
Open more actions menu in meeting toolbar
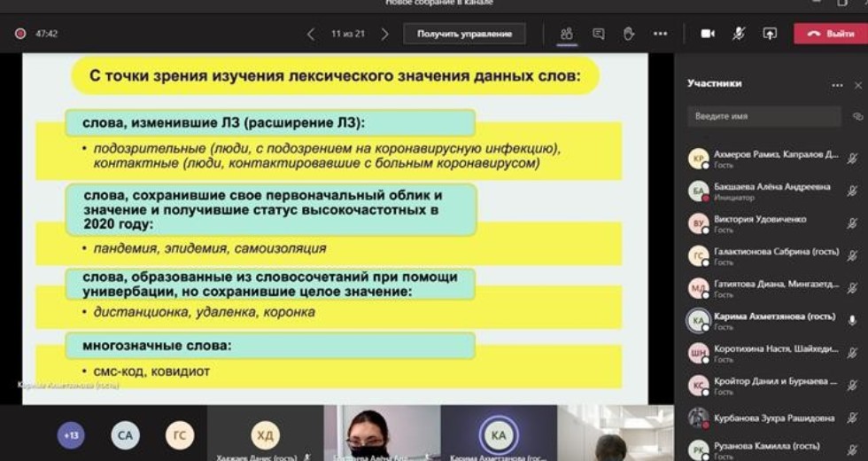pyautogui.click(x=661, y=34)
